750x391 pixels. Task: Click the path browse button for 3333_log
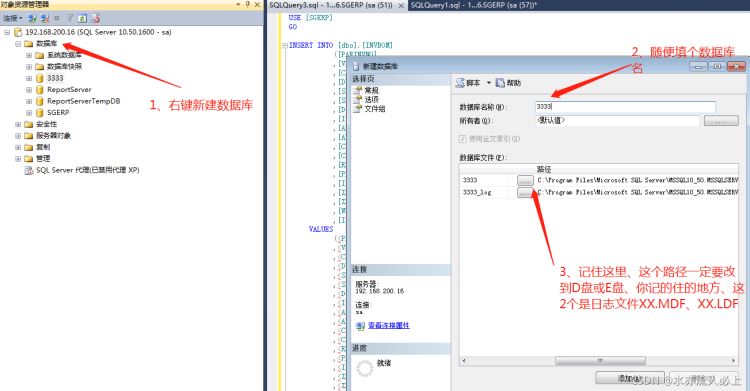pos(525,192)
